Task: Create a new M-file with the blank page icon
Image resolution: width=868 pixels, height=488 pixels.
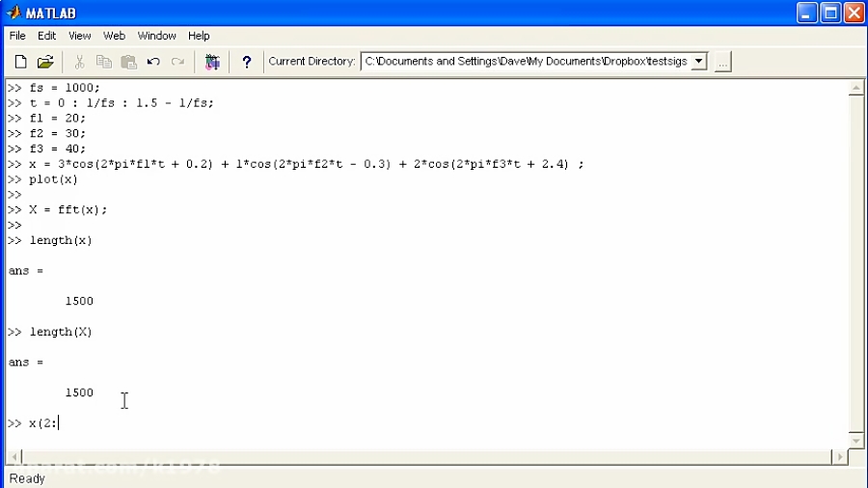Action: point(20,62)
